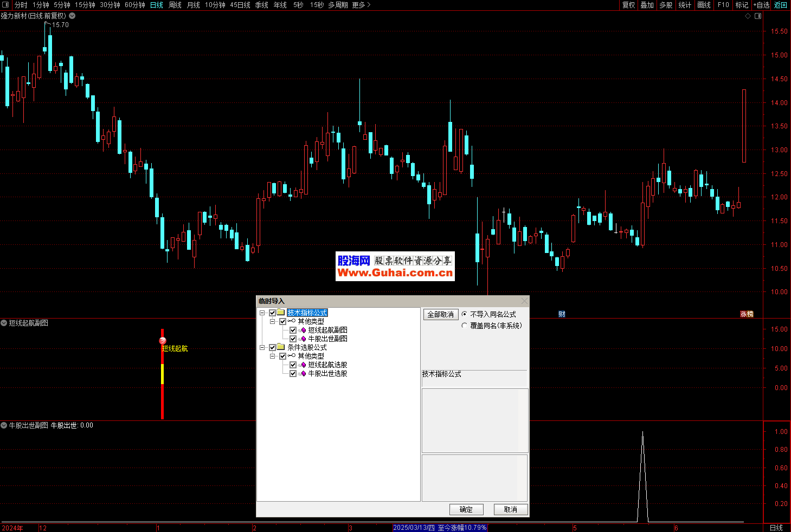Collapse the 条件选股公式 tree node

point(262,347)
